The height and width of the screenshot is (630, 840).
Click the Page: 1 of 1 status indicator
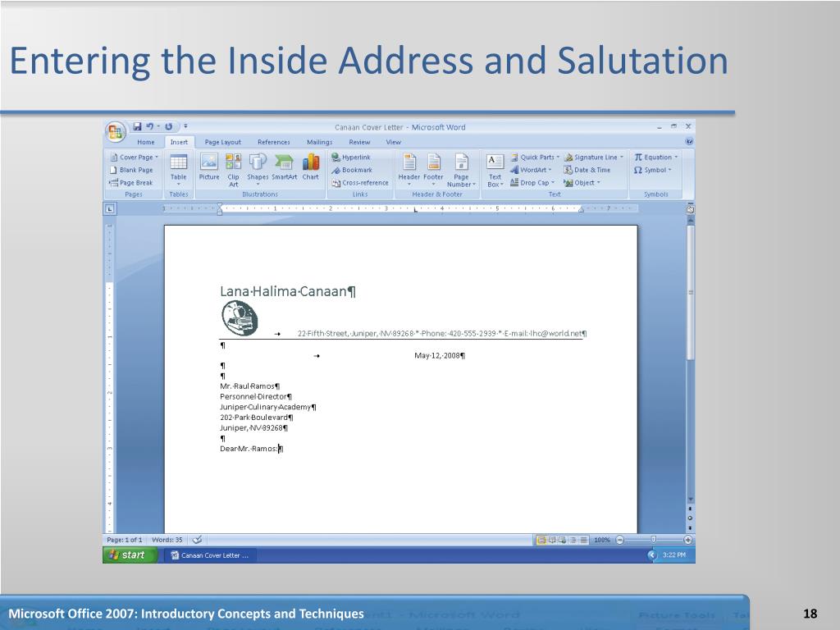(x=125, y=540)
